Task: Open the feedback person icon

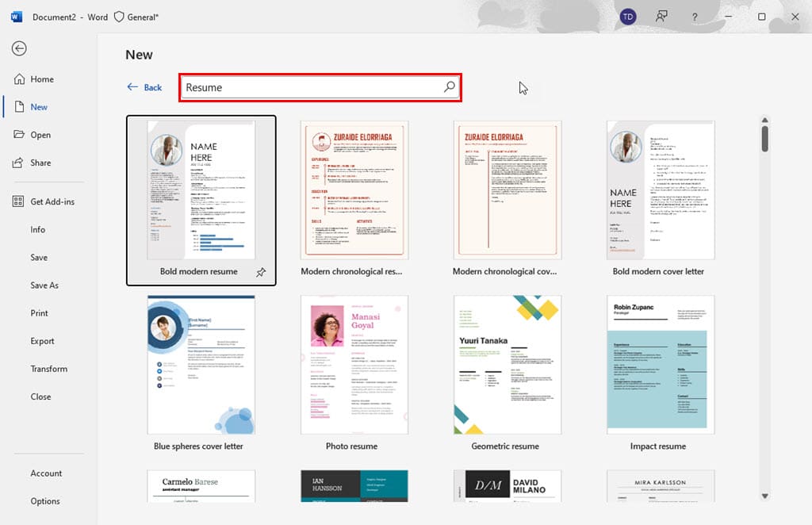Action: tap(661, 17)
